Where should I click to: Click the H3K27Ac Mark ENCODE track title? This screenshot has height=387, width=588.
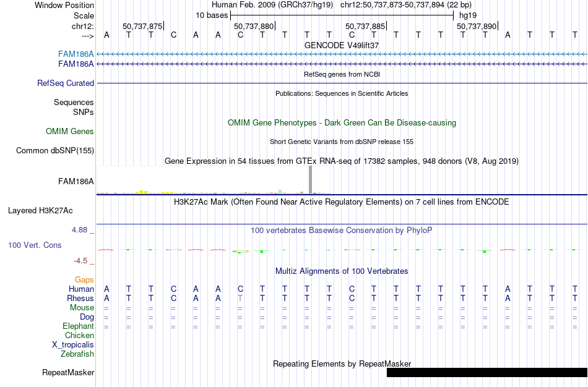pos(342,202)
